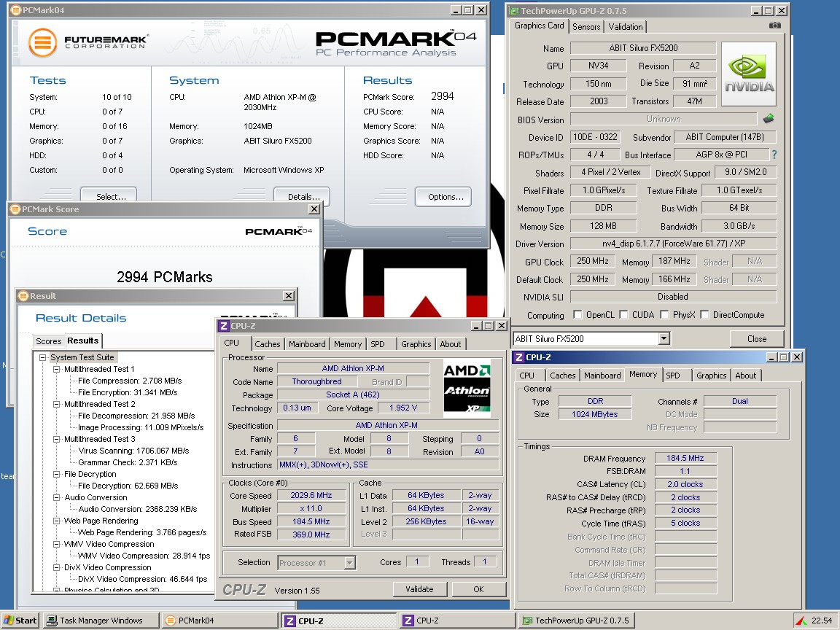Collapse the Audio Conversion node

pos(56,497)
